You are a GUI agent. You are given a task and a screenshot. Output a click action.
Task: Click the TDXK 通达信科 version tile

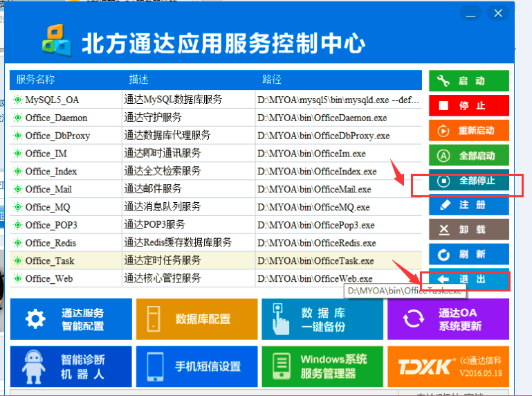click(448, 367)
